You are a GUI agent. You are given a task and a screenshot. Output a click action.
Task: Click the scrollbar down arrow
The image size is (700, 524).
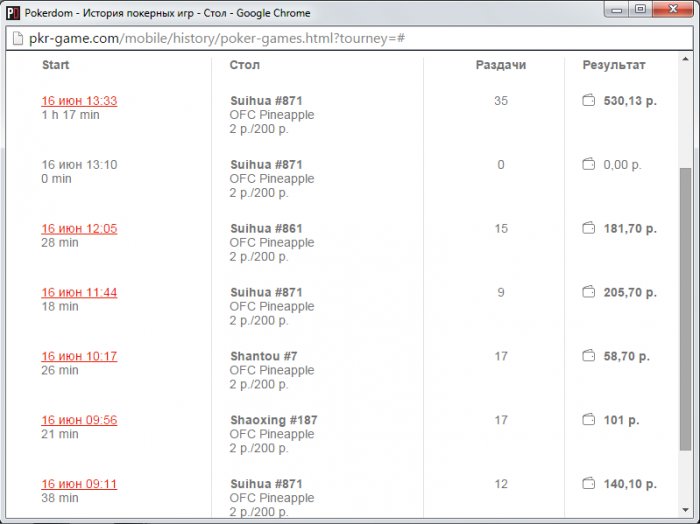(x=685, y=510)
